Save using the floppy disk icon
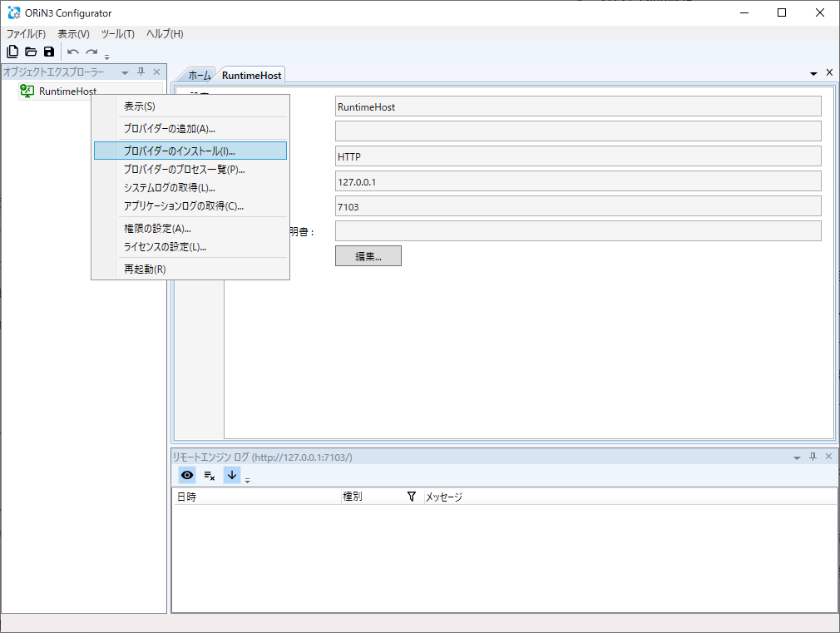Viewport: 840px width, 633px height. pyautogui.click(x=49, y=52)
